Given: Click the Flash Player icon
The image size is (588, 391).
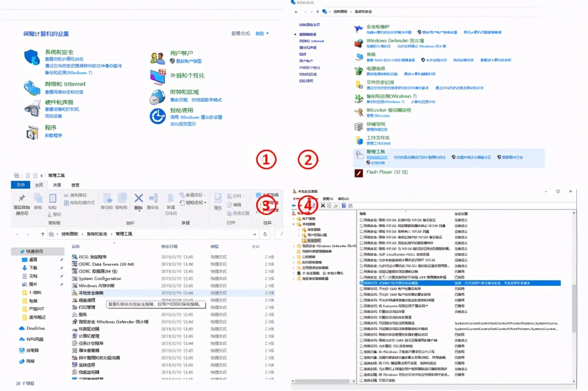Looking at the screenshot, I should coord(359,173).
